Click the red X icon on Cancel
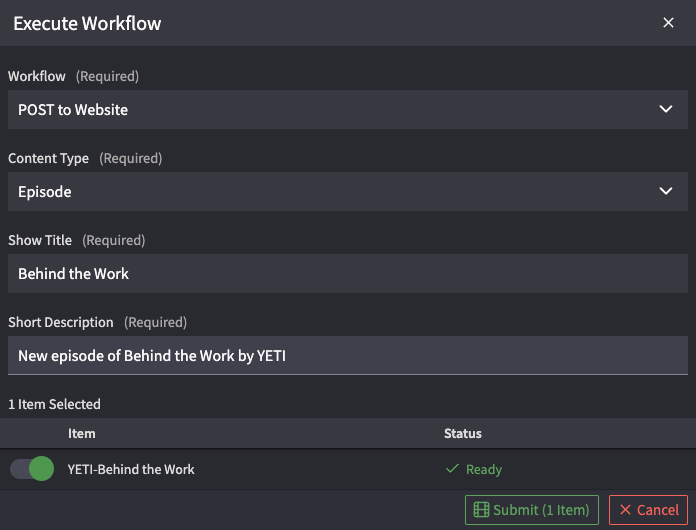 coord(626,510)
